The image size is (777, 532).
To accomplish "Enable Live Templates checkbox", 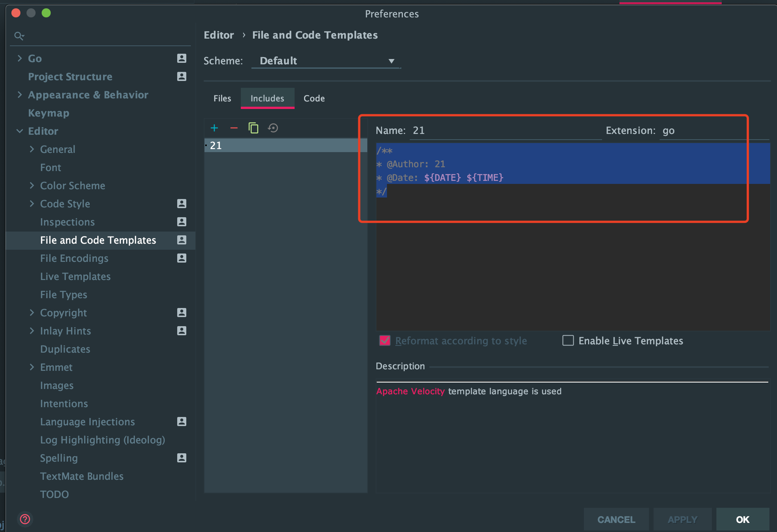I will tap(568, 341).
